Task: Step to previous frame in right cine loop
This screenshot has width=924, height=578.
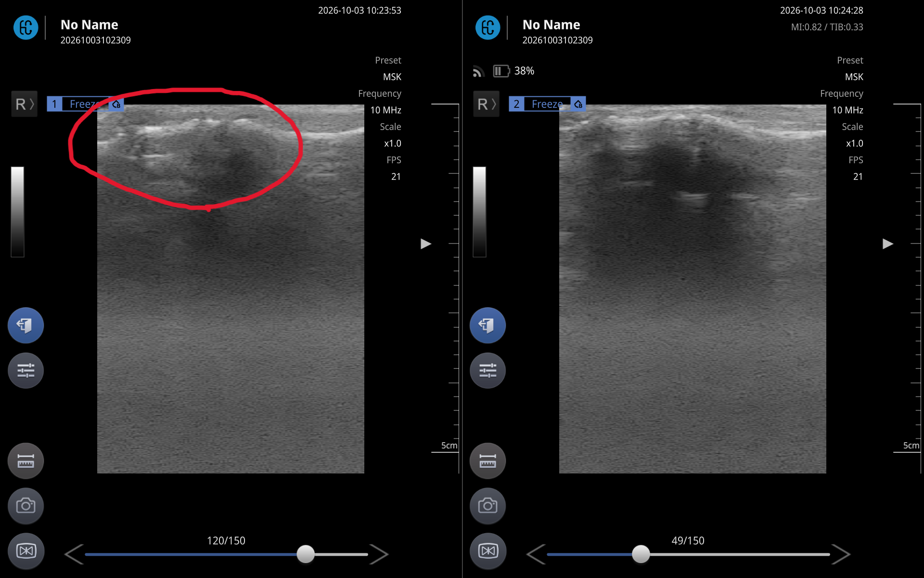Action: 536,554
